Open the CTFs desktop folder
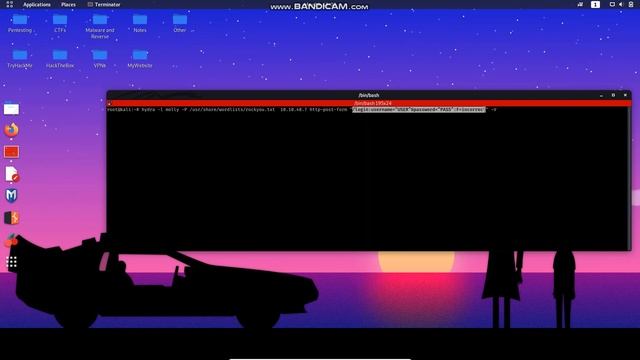Image resolution: width=640 pixels, height=360 pixels. click(x=60, y=23)
